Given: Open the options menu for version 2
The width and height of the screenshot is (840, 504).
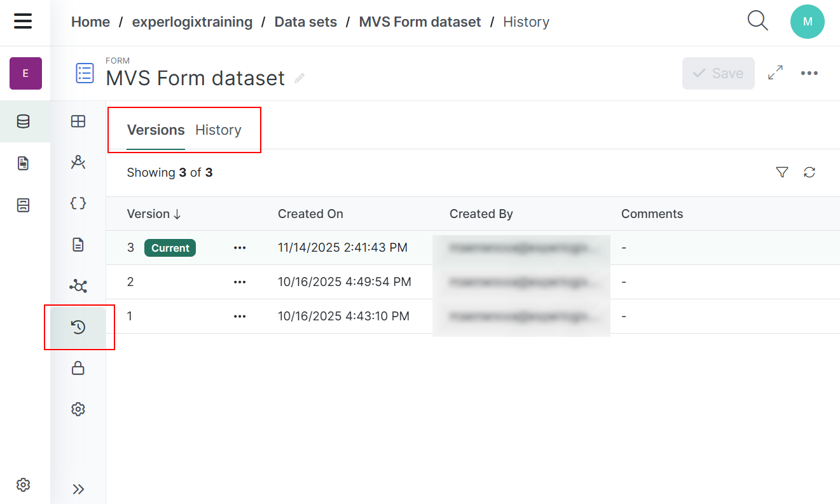Looking at the screenshot, I should click(240, 282).
